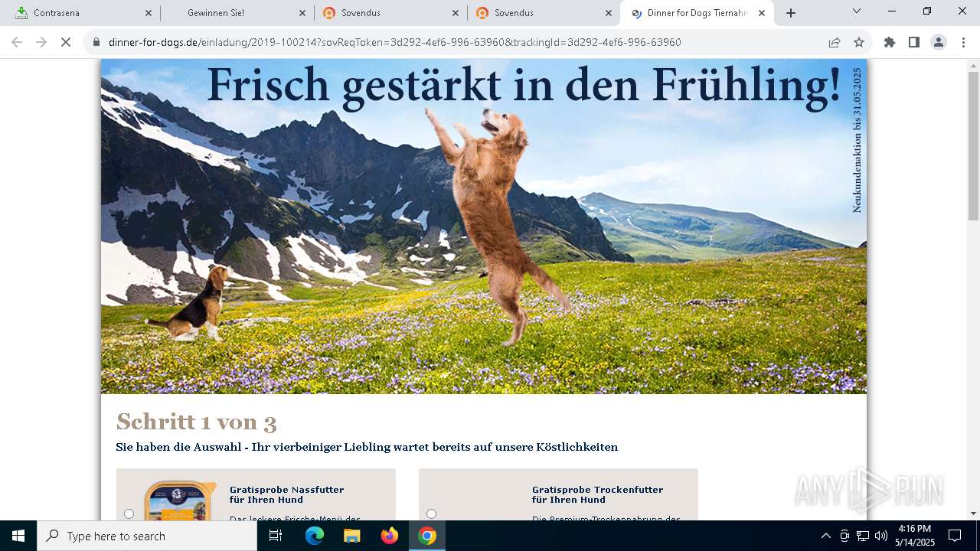
Task: Toggle the browser side panel
Action: pyautogui.click(x=914, y=42)
